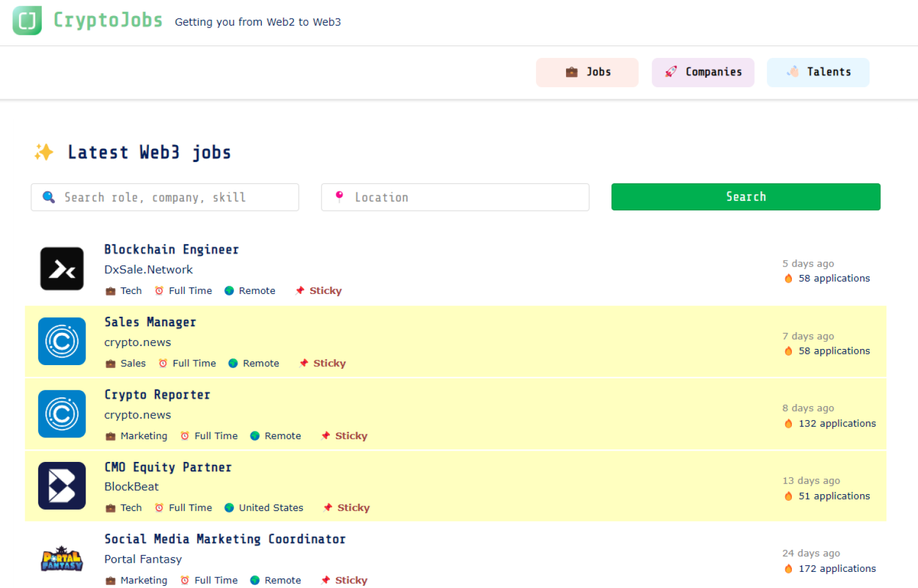Image resolution: width=918 pixels, height=588 pixels.
Task: Click the CryptoJobs logo icon
Action: tap(26, 20)
